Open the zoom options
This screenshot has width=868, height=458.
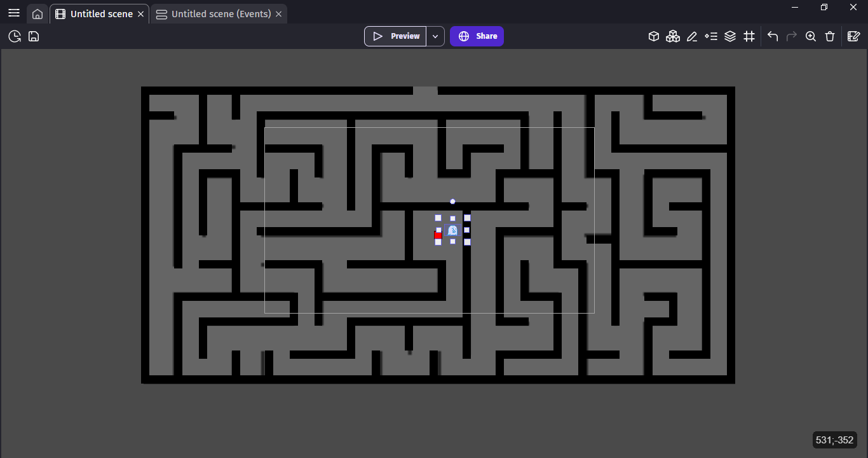pos(811,36)
